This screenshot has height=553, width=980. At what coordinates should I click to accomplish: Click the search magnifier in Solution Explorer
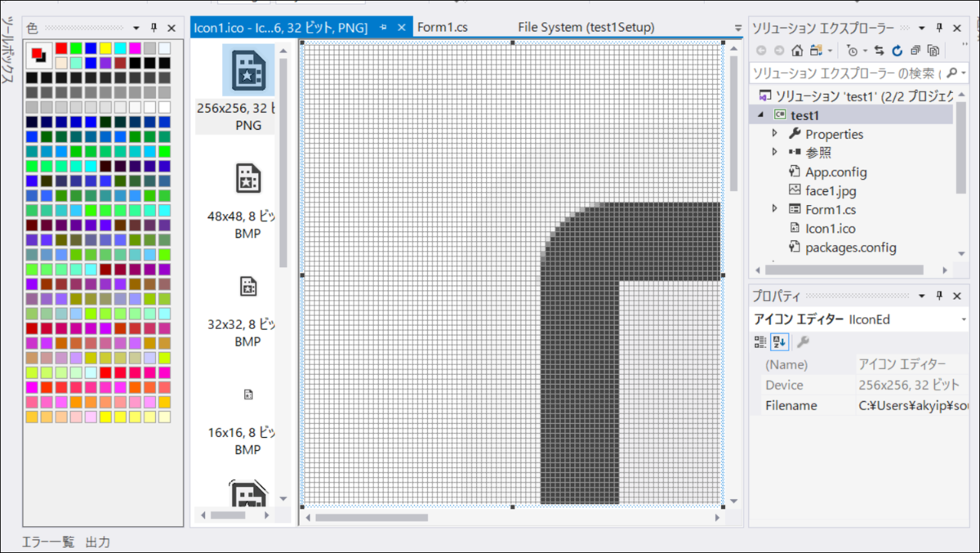(951, 73)
